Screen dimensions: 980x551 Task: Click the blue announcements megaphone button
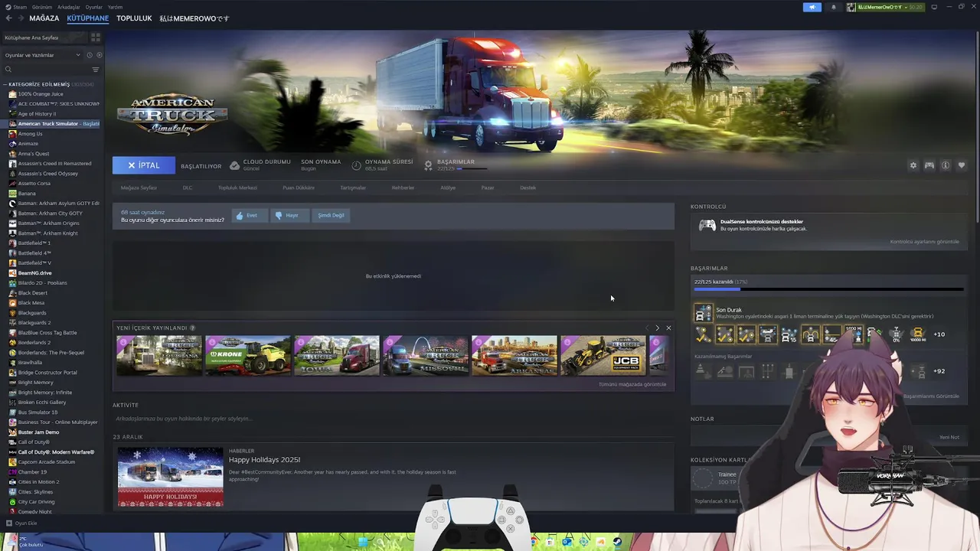812,7
